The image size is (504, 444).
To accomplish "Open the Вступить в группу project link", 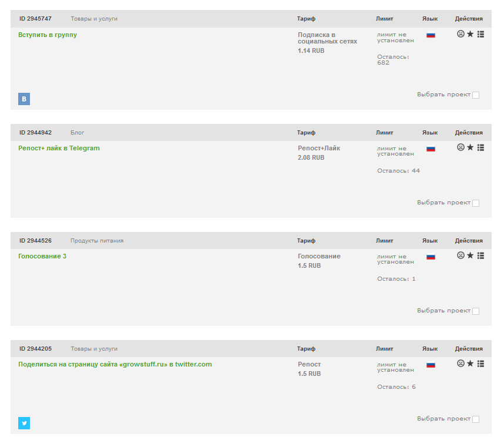I will pyautogui.click(x=48, y=35).
